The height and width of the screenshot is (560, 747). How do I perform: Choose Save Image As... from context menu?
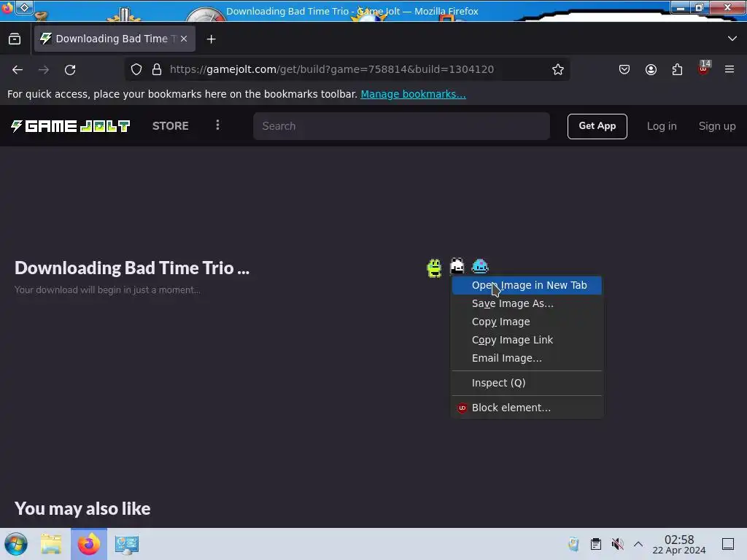pyautogui.click(x=527, y=303)
